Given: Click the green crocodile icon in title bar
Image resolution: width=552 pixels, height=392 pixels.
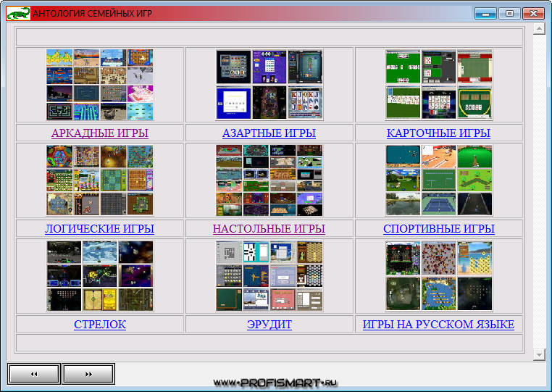Looking at the screenshot, I should 18,13.
